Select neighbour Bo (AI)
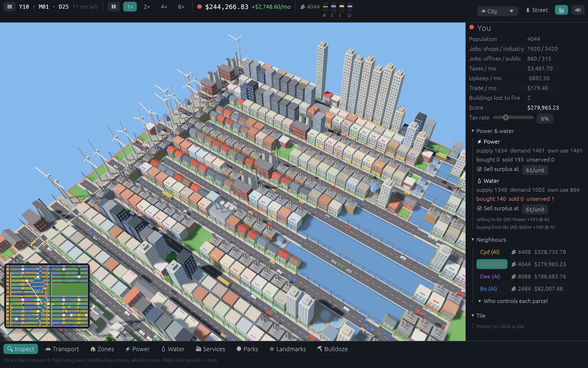Image resolution: width=588 pixels, height=368 pixels. click(488, 289)
